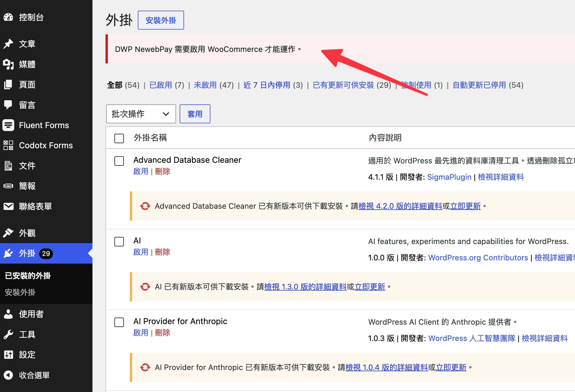Click the Fluent Forms sidebar icon
This screenshot has width=575, height=392.
[x=8, y=125]
